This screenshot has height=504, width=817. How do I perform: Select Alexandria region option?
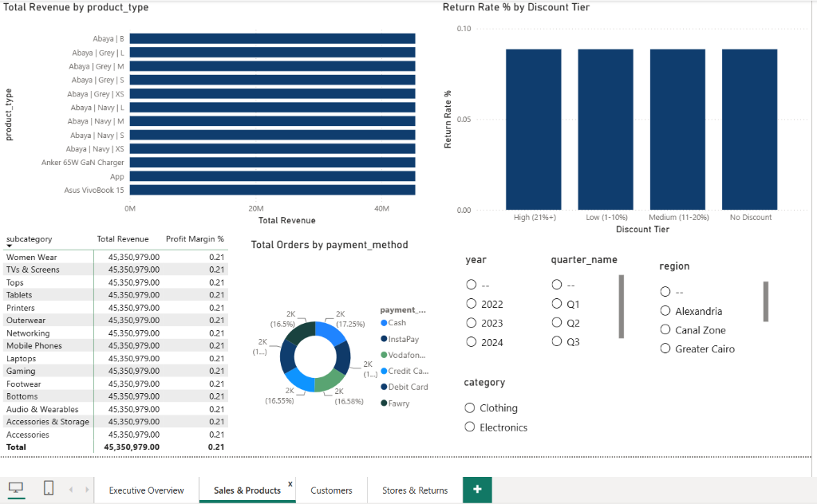pos(665,311)
